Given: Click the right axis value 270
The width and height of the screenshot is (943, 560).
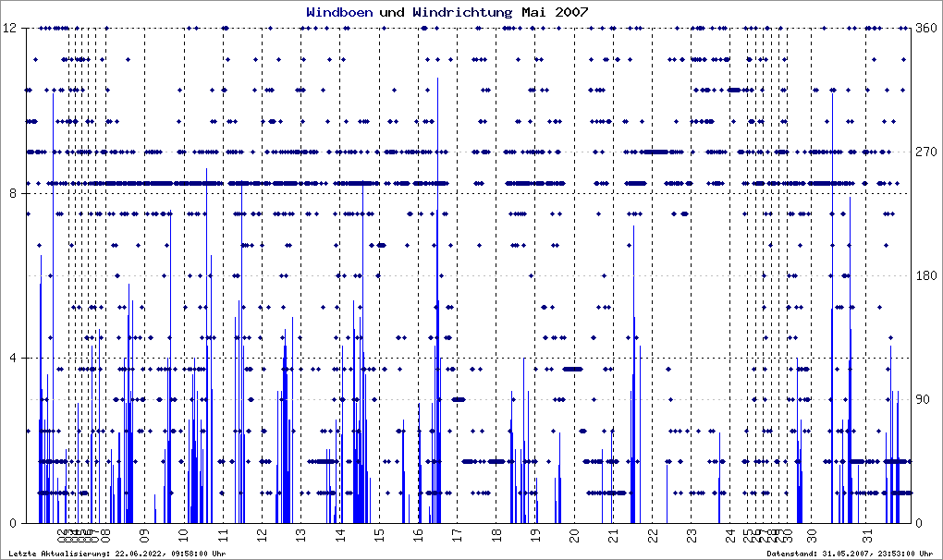Looking at the screenshot, I should point(926,152).
